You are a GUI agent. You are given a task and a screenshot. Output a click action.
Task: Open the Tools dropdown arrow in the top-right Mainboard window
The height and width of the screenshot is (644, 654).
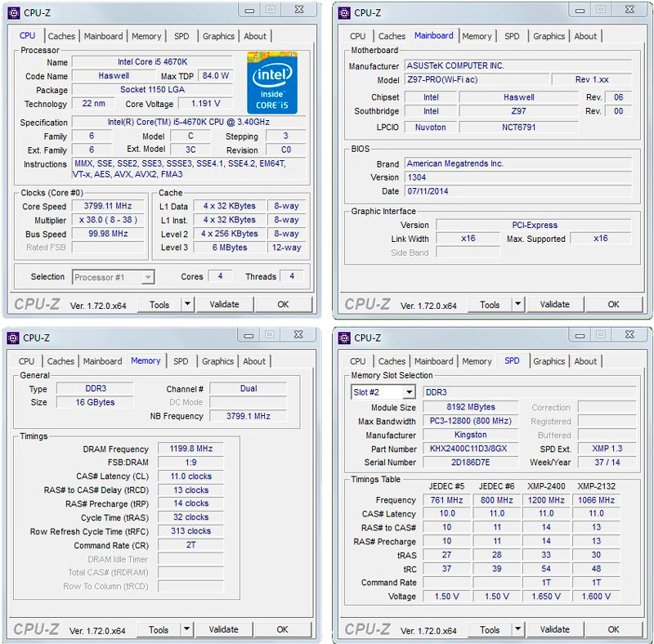point(518,304)
